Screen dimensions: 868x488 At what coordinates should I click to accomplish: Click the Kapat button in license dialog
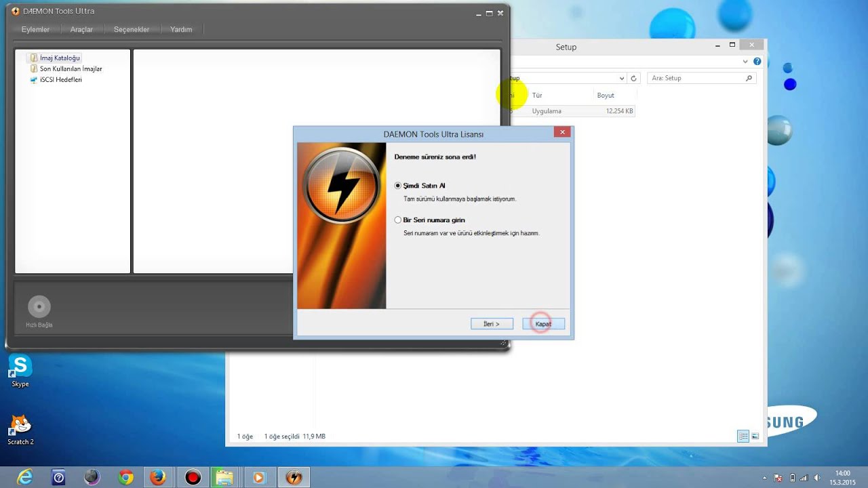tap(543, 324)
